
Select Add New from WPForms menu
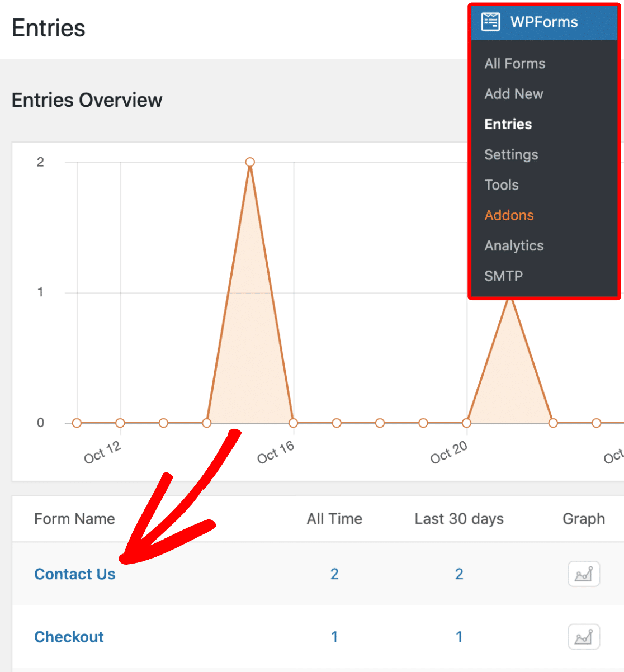[x=513, y=94]
